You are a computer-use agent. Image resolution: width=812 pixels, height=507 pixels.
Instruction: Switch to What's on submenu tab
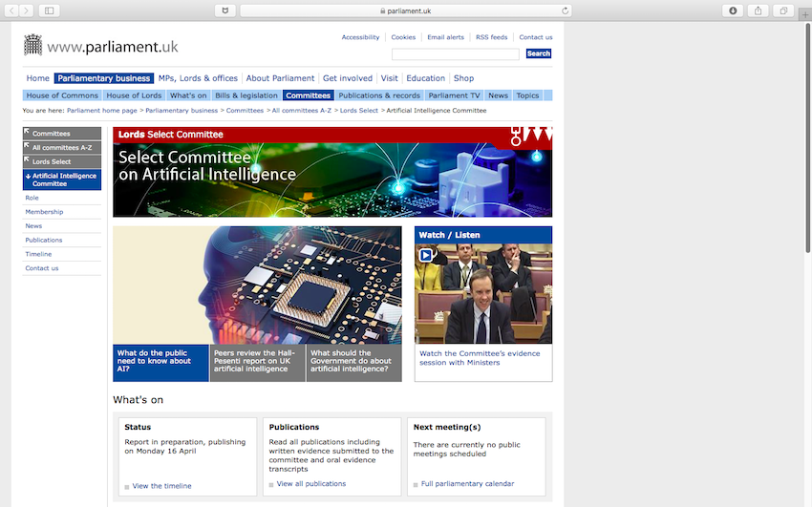coord(188,95)
